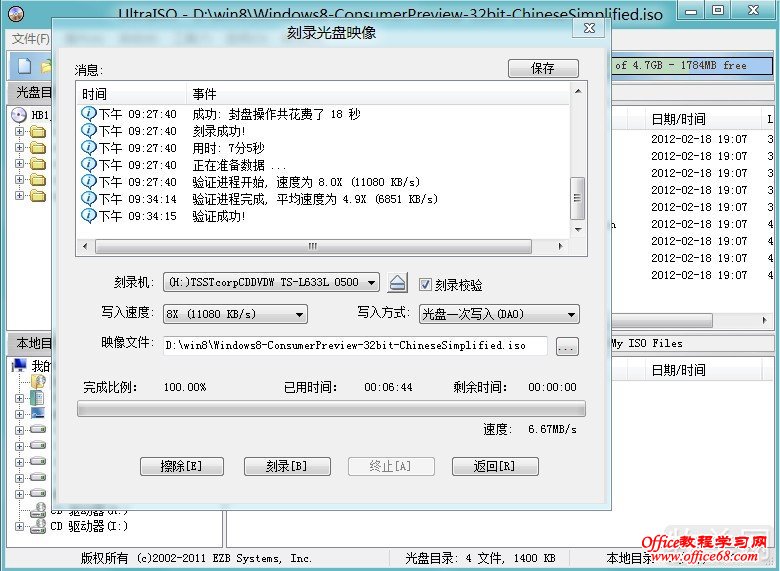This screenshot has height=571, width=780.
Task: Click the 验证进程完成 average speed message
Action: pos(315,199)
